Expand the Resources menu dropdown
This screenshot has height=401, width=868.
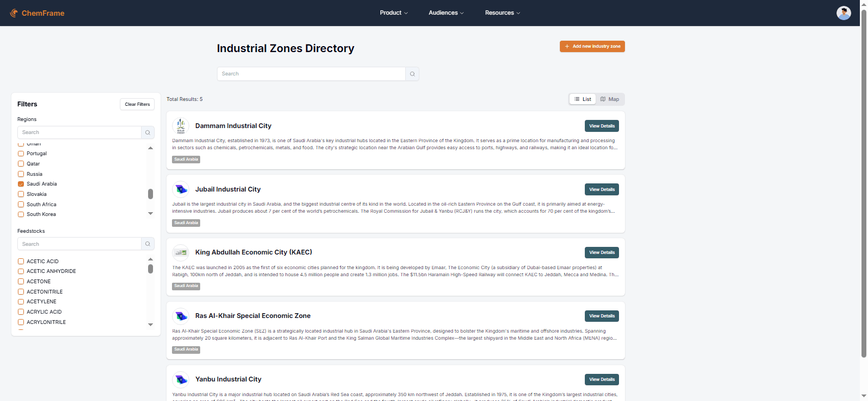[x=502, y=13]
